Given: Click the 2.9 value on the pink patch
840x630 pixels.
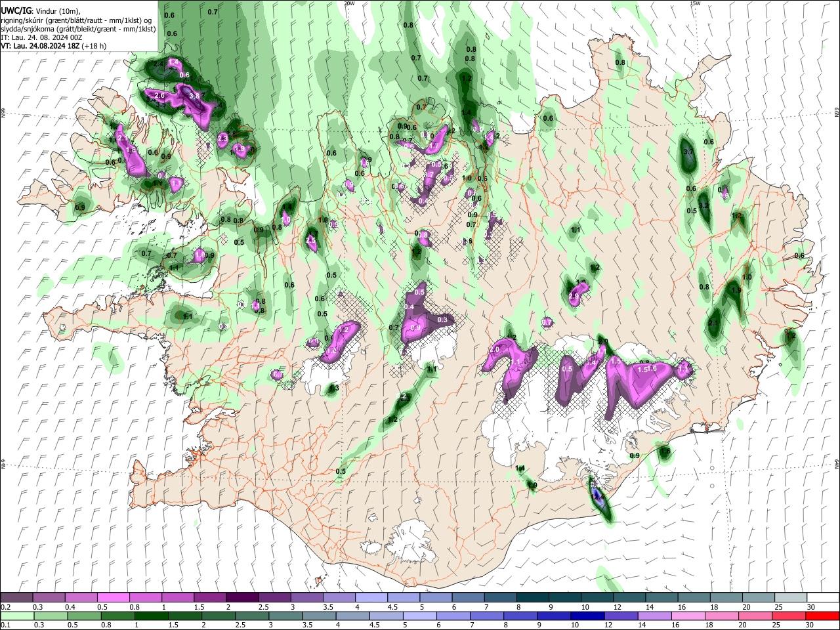Looking at the screenshot, I should [x=574, y=297].
